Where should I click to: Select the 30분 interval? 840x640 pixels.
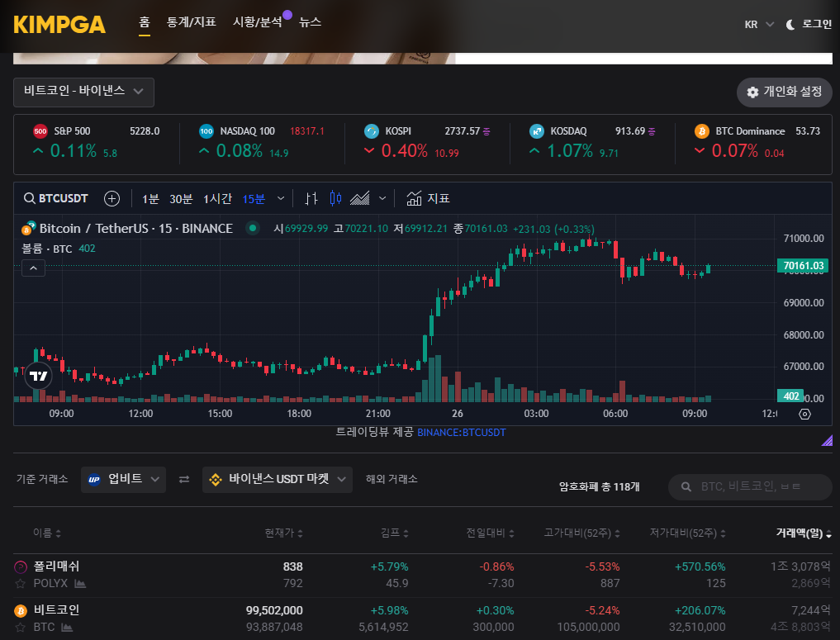pos(181,199)
